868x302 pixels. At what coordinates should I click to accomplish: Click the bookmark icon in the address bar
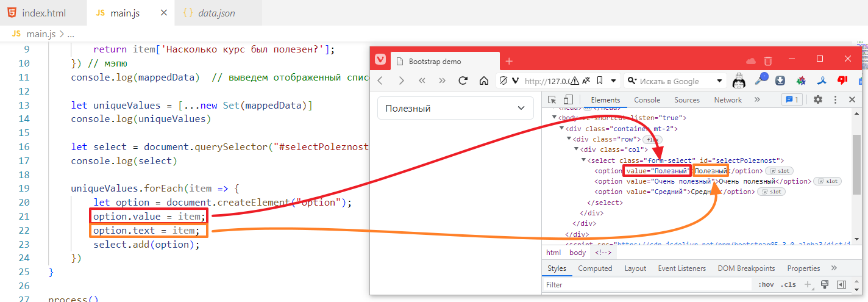600,81
